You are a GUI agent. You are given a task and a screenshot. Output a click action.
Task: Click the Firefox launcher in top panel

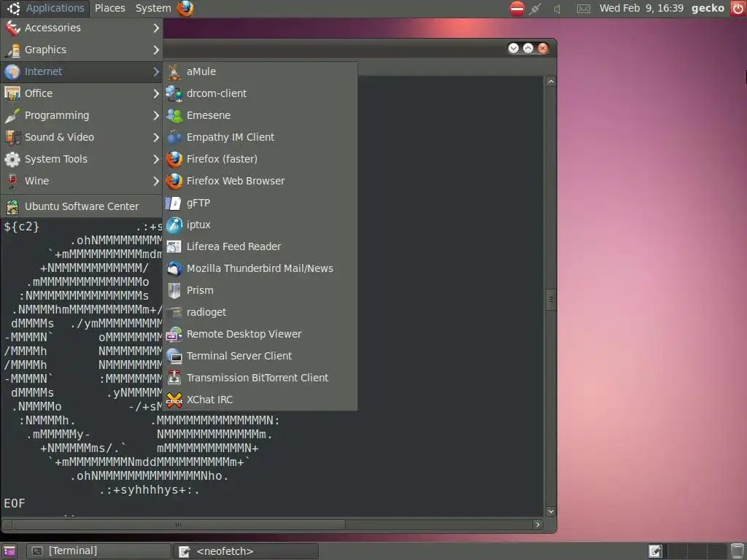point(185,8)
